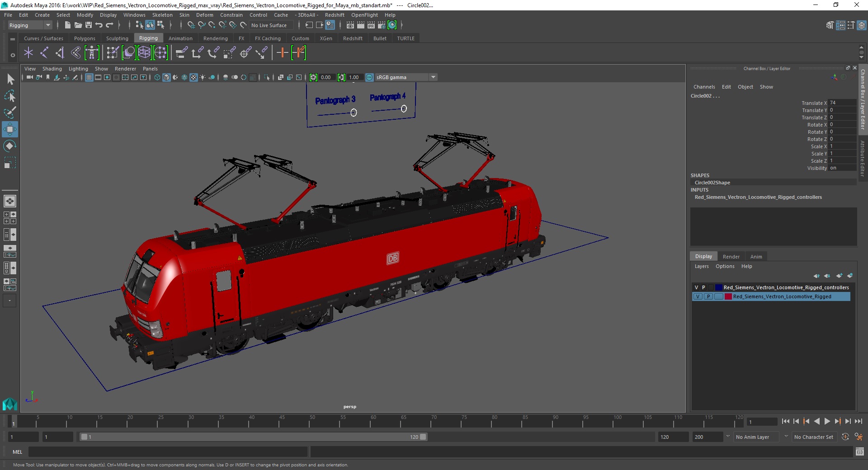
Task: Click the MEL command input field
Action: (x=168, y=451)
